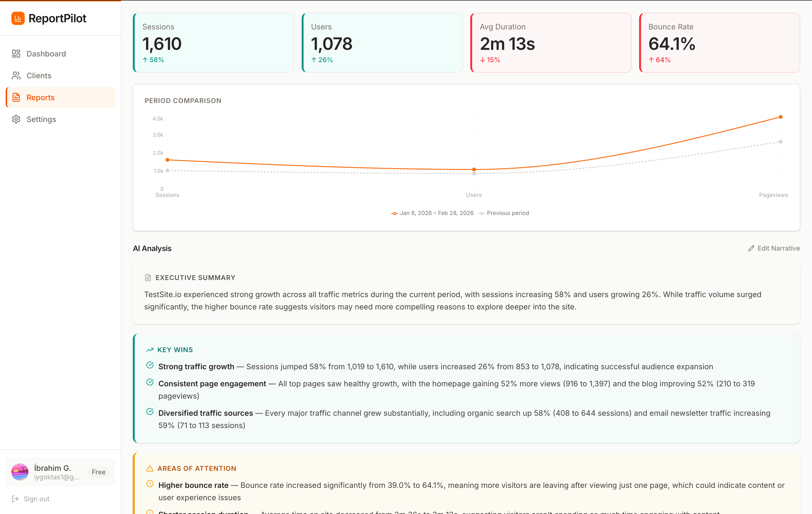Click Sign out text
The image size is (812, 514).
(37, 499)
